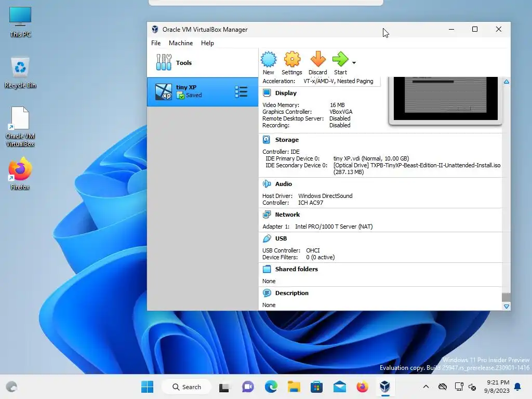Open File Explorer from taskbar

294,387
